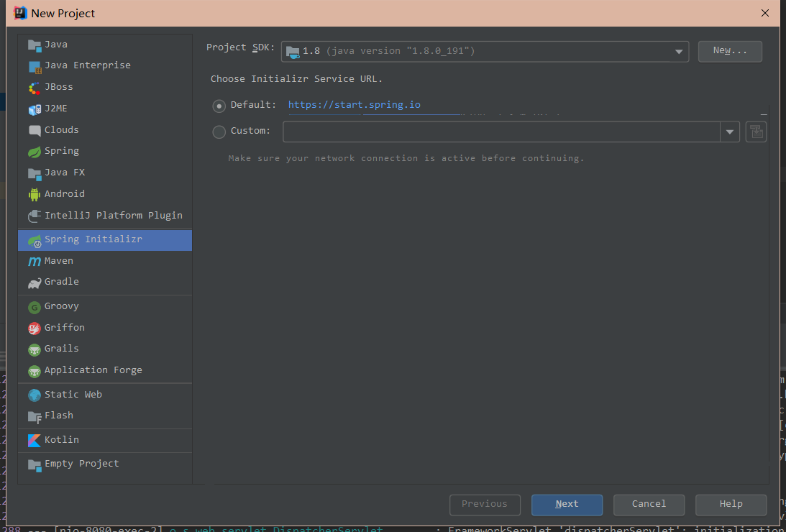Click the 'Choose Initializr Service URL.' text
786x532 pixels.
click(296, 78)
